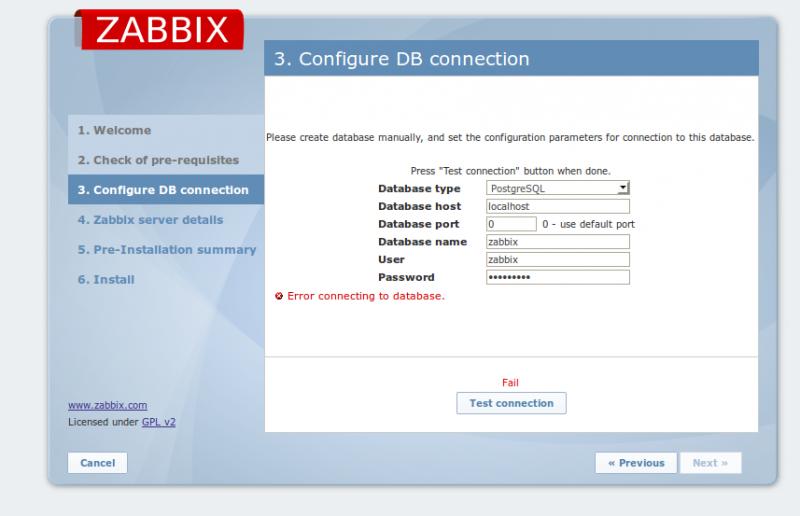The image size is (800, 516).
Task: Select step 5. Pre-Installation summary
Action: click(166, 250)
